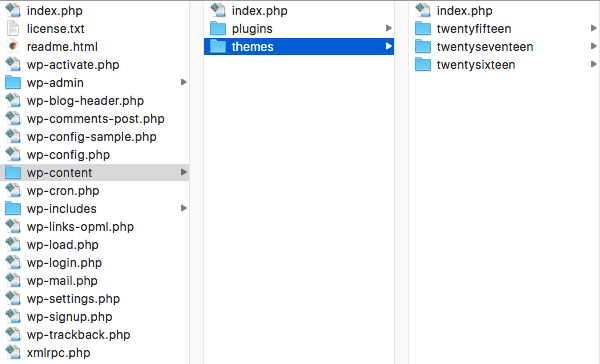Select wp-comments-post.php file name
This screenshot has width=600, height=364.
pos(96,119)
